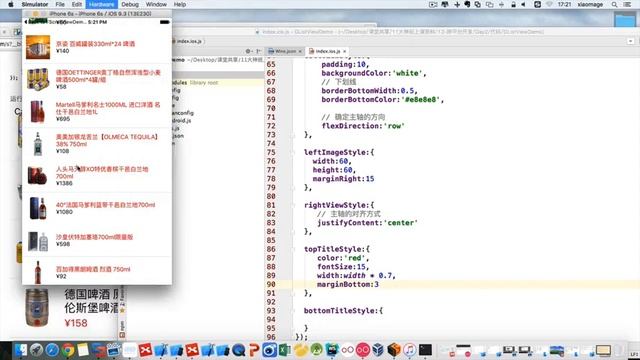640x360 pixels.
Task: Open QuickTime Player in the Dock
Action: pos(239,350)
